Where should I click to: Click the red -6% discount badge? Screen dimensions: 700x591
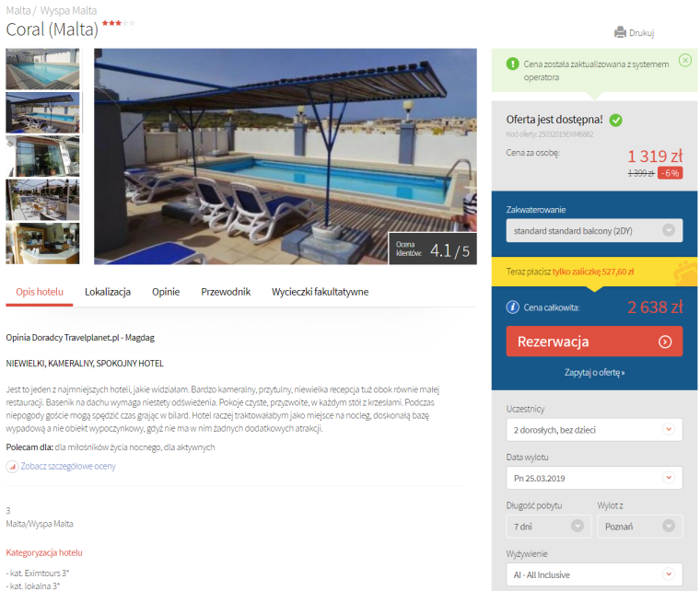pos(671,173)
